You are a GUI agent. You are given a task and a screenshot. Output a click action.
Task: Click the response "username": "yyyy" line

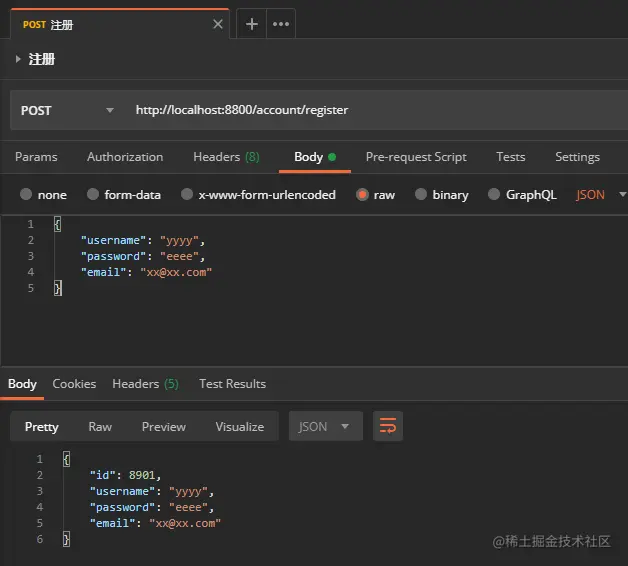152,491
